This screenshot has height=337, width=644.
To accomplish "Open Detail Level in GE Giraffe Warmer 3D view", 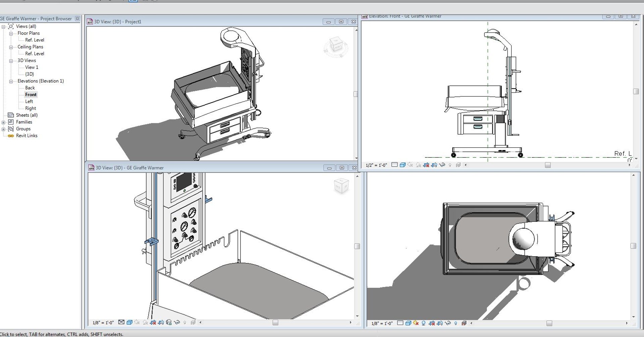I will (121, 322).
